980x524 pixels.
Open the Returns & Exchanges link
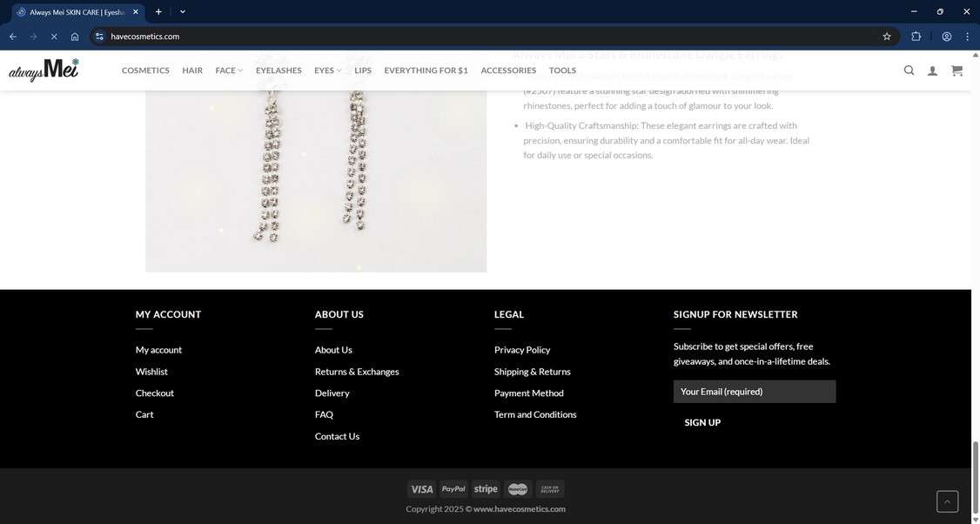pos(357,372)
